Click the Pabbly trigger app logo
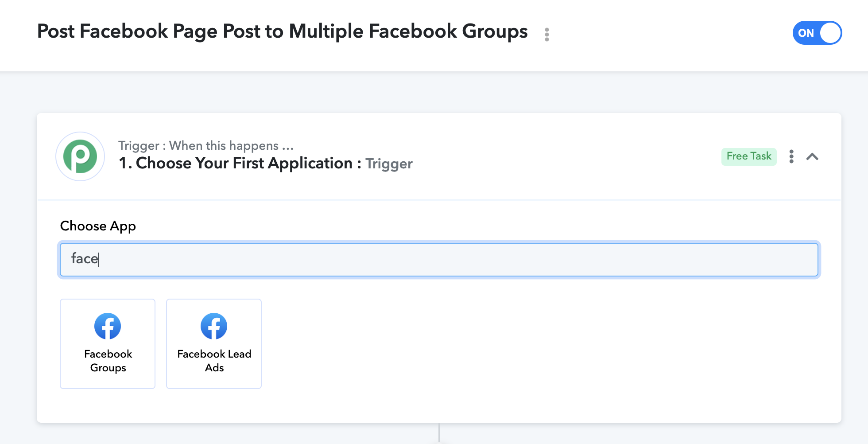868x444 pixels. [80, 156]
